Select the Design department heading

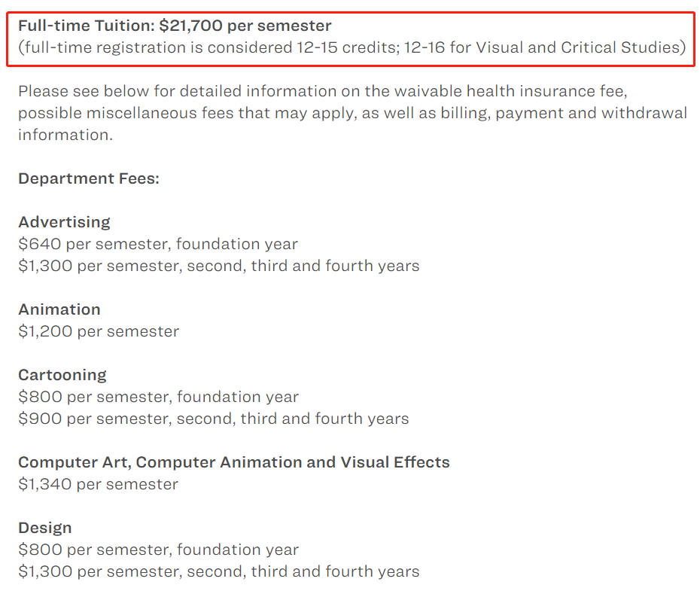[45, 528]
